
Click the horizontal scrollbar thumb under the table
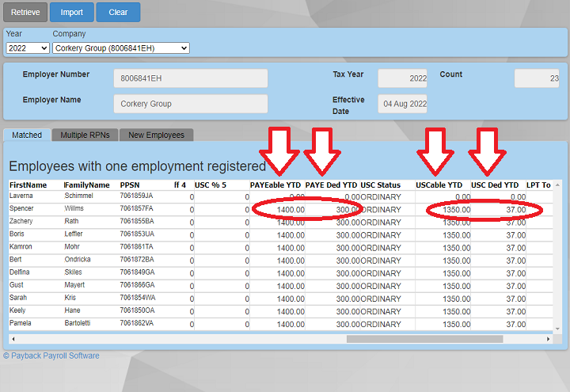click(424, 339)
